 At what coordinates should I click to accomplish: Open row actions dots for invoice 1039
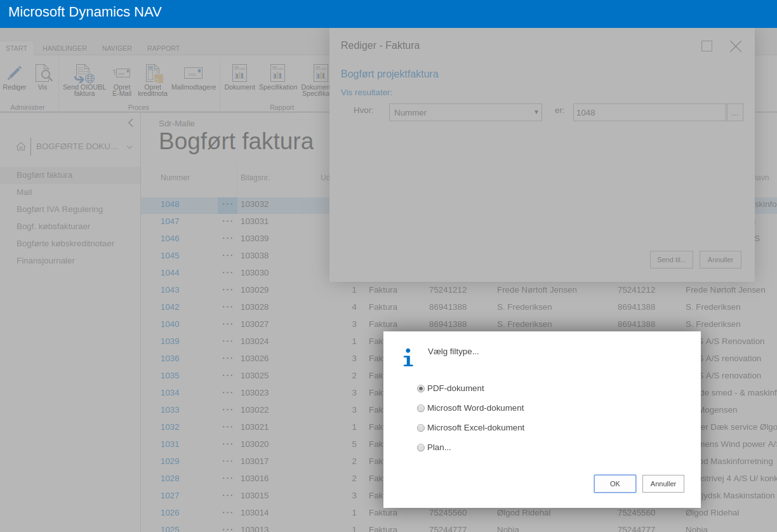(x=227, y=341)
